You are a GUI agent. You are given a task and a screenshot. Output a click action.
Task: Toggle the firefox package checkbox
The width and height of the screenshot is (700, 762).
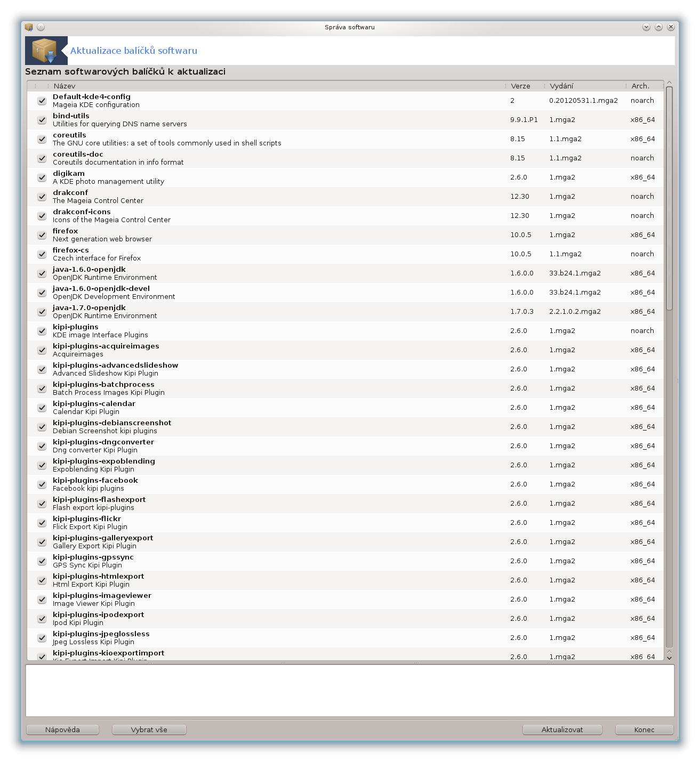pos(42,235)
